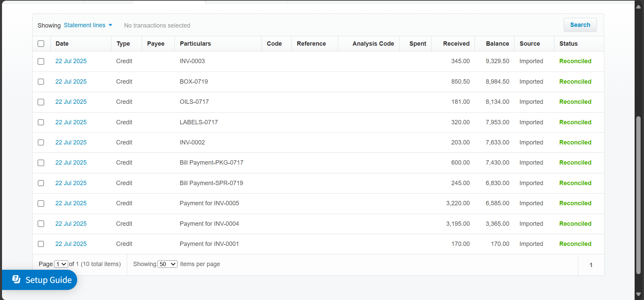Change the items per page dropdown

[x=167, y=264]
